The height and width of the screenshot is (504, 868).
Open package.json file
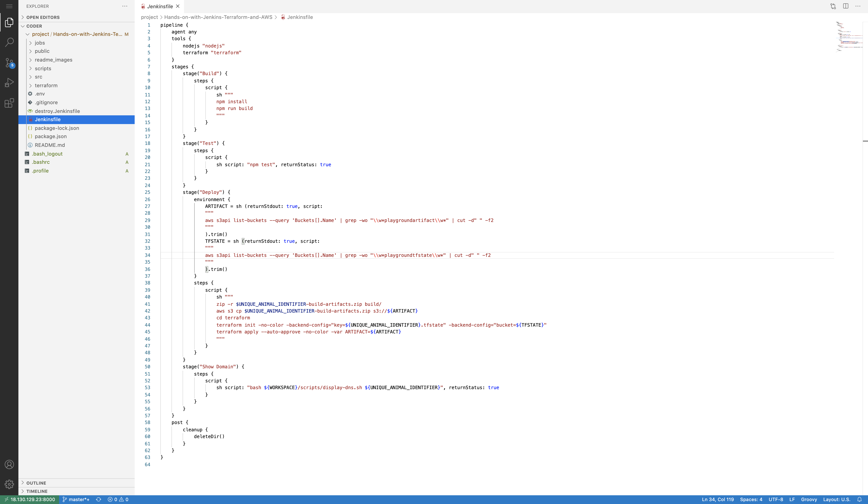coord(77,136)
